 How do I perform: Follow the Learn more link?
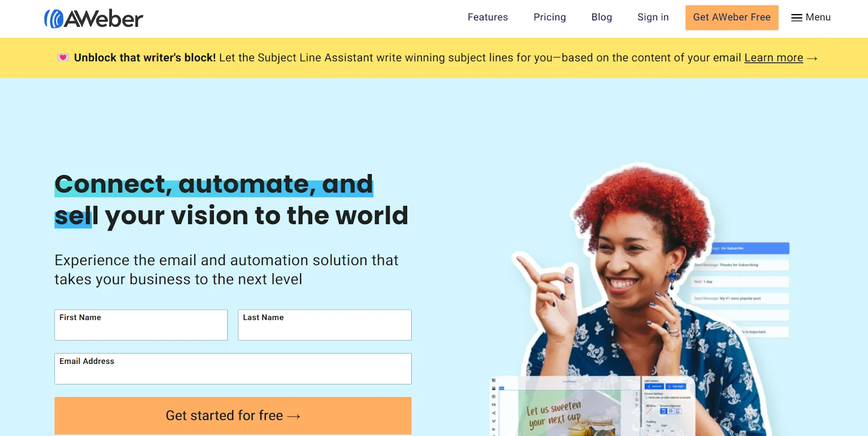pos(774,57)
